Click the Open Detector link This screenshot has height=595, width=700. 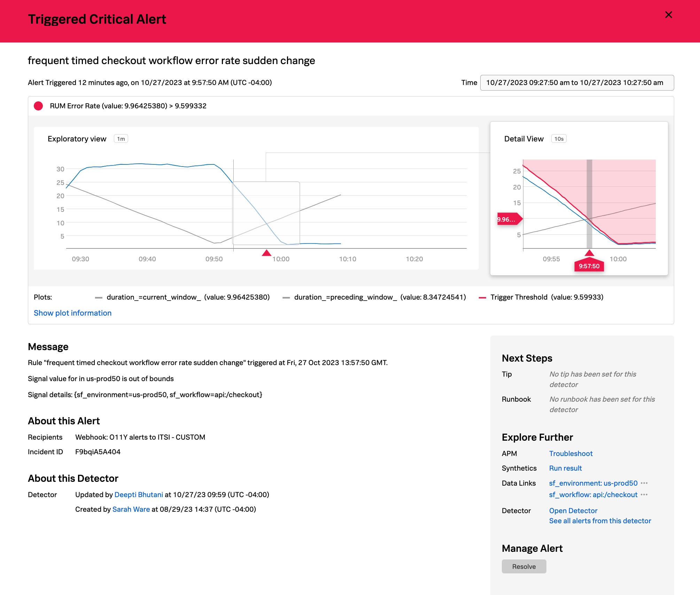[573, 511]
